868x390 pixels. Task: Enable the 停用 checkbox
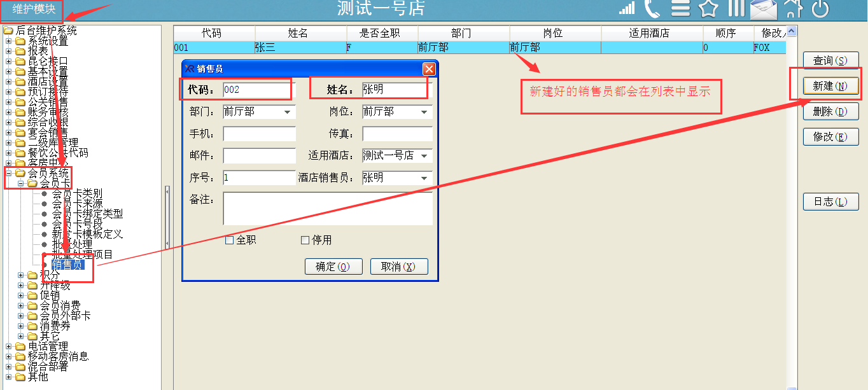[x=305, y=240]
